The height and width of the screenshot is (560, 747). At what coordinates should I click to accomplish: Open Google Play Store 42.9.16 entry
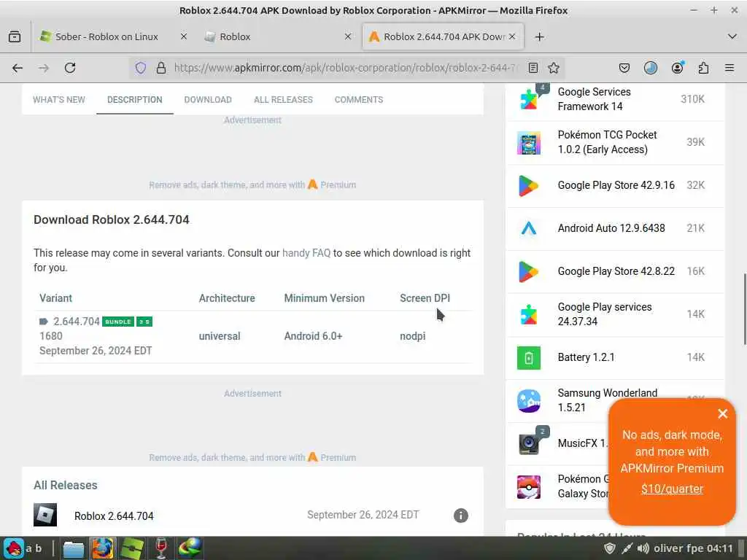[x=616, y=185]
